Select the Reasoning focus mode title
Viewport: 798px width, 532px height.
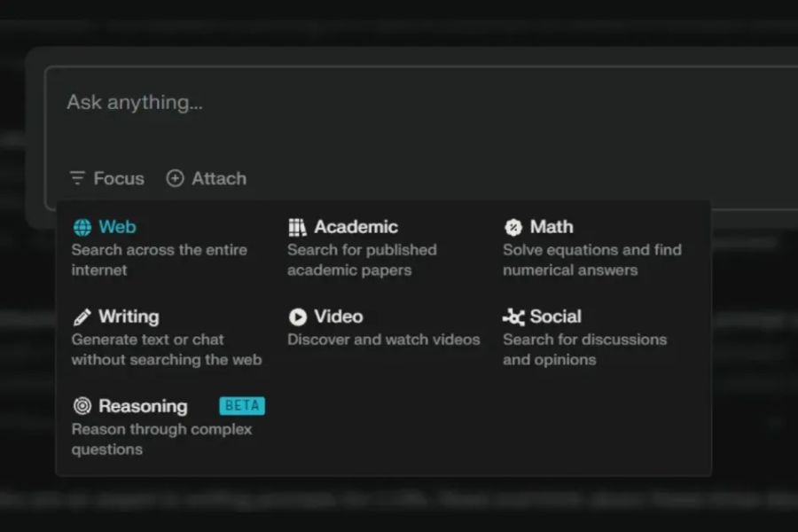click(x=143, y=406)
